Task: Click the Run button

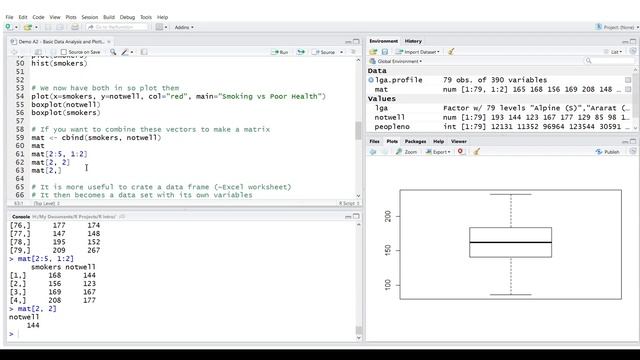Action: pos(280,52)
